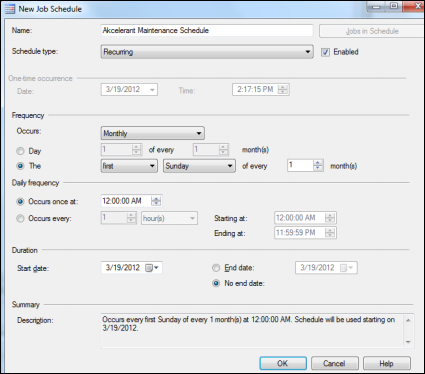Image resolution: width=425 pixels, height=374 pixels.
Task: Open the One-time occurrence Date dropdown
Action: (152, 90)
